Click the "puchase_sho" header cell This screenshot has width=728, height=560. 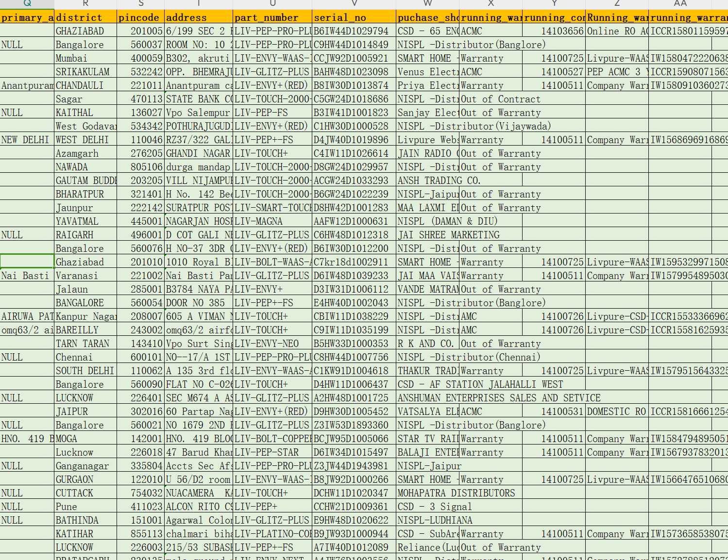tap(428, 17)
